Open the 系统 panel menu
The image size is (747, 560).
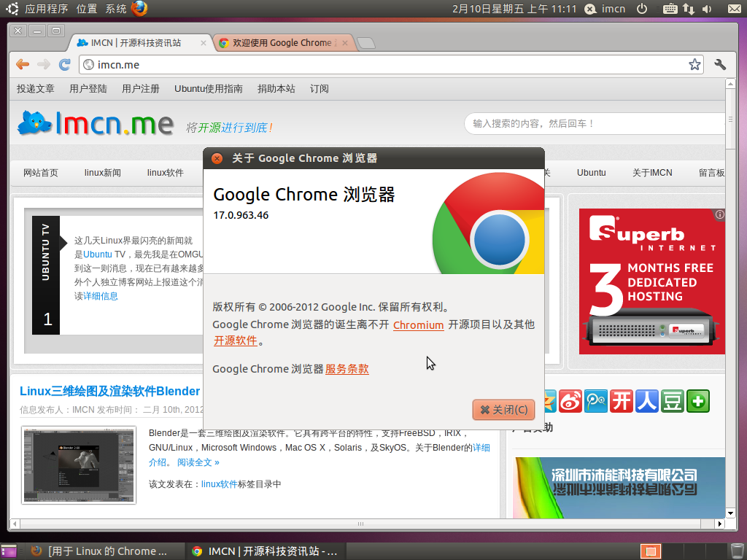coord(116,9)
